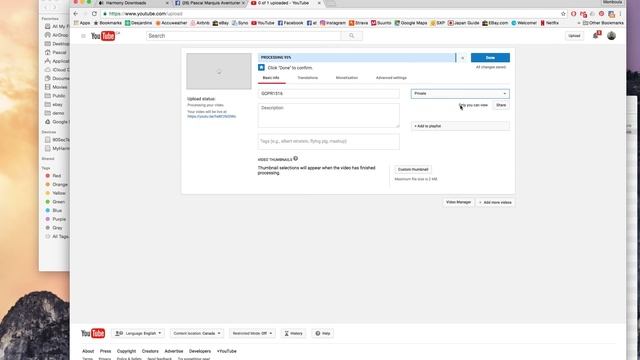The image size is (640, 360).
Task: Open the Strava bookmark
Action: click(x=358, y=23)
